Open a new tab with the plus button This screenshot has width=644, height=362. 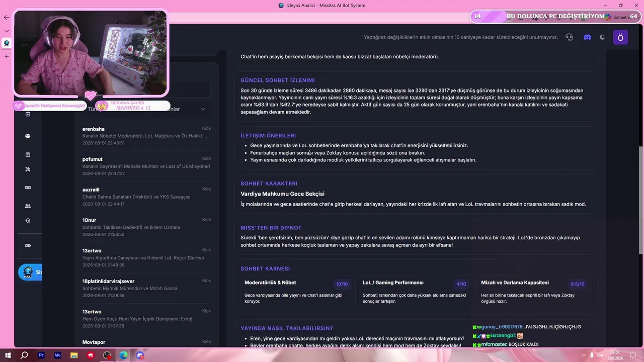click(7, 56)
